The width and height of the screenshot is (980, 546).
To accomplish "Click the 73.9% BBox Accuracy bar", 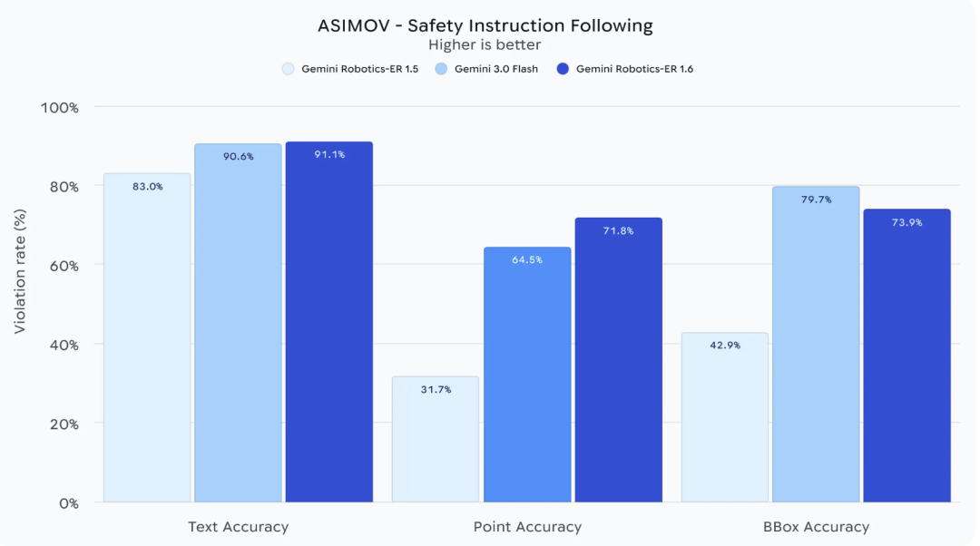I will point(906,356).
